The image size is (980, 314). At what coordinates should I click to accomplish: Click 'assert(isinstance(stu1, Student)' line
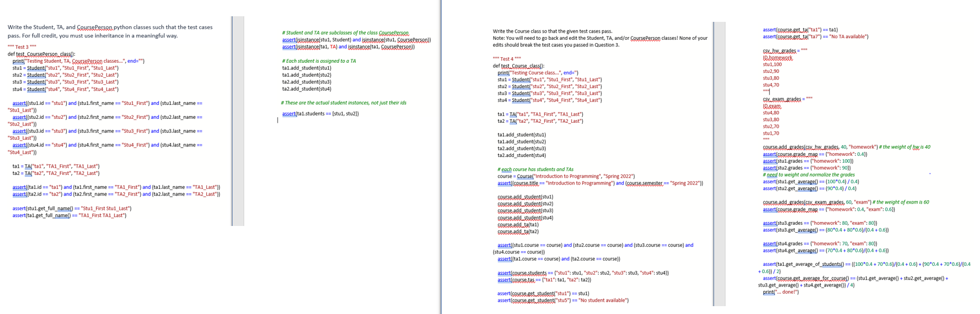357,40
